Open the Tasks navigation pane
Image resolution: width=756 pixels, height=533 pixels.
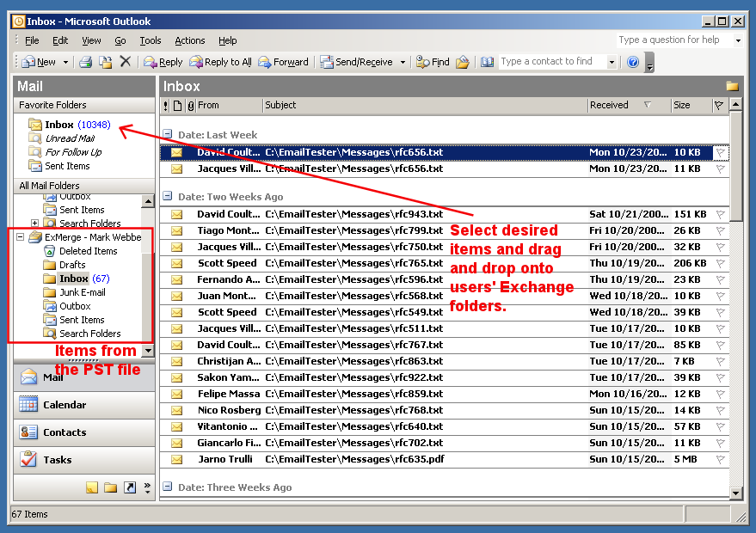click(84, 460)
